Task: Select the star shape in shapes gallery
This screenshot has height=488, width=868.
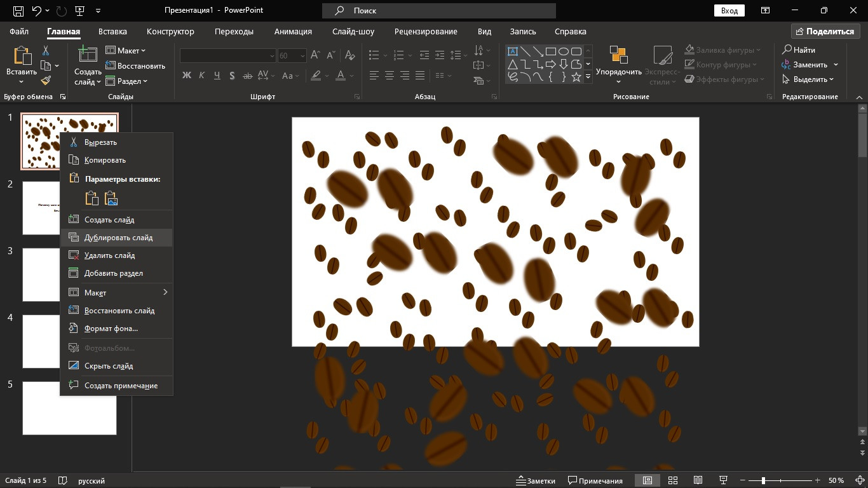Action: [x=576, y=78]
